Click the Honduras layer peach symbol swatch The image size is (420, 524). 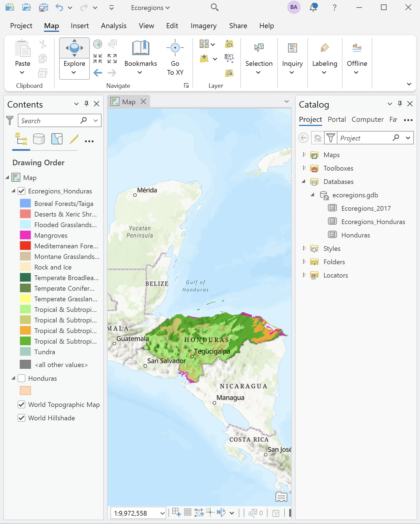(25, 391)
